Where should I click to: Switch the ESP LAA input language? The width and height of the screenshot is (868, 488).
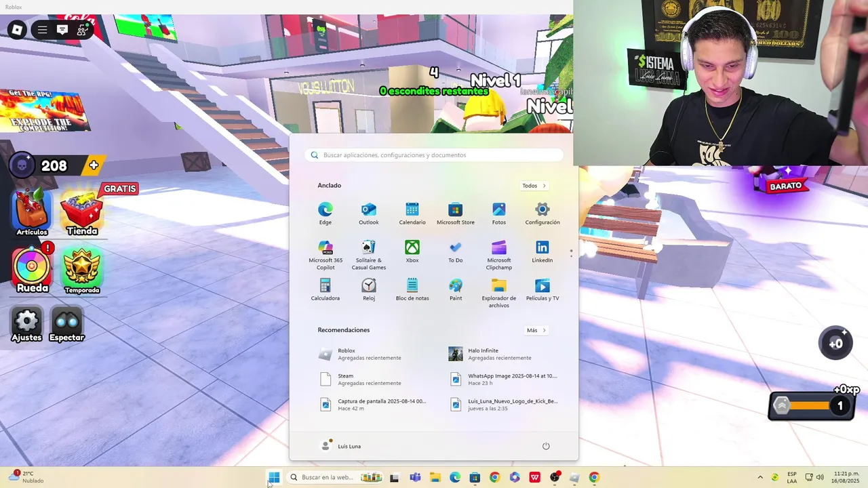pos(792,477)
